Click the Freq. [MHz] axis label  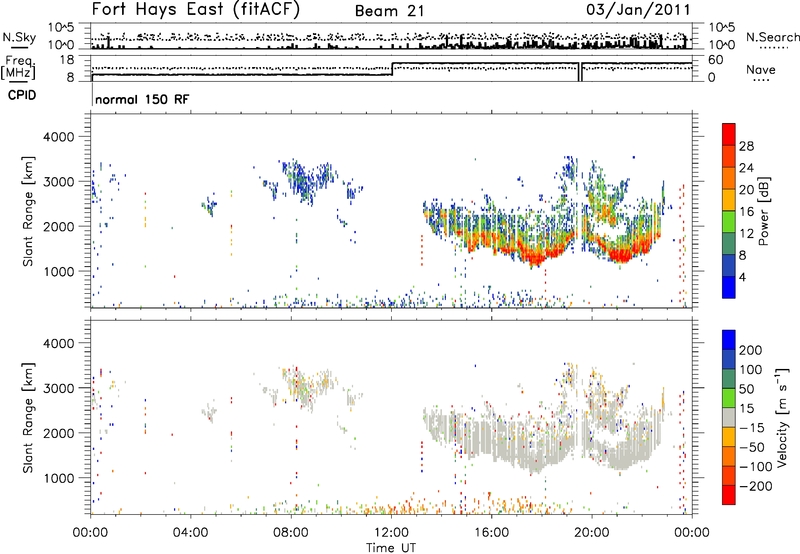(x=19, y=67)
